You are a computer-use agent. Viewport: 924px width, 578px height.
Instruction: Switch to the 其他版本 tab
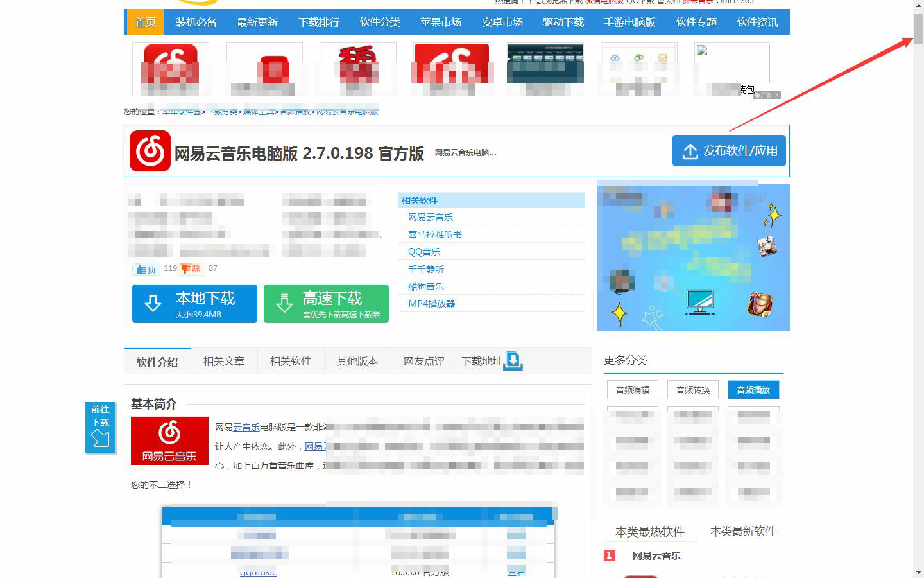tap(357, 362)
